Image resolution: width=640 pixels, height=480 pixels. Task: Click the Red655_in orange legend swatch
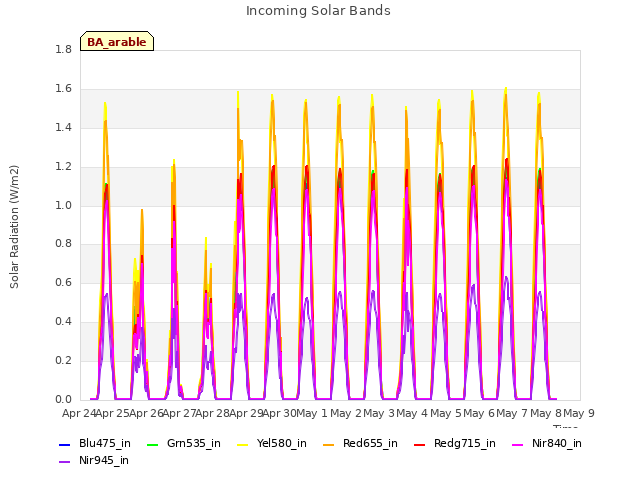point(329,444)
